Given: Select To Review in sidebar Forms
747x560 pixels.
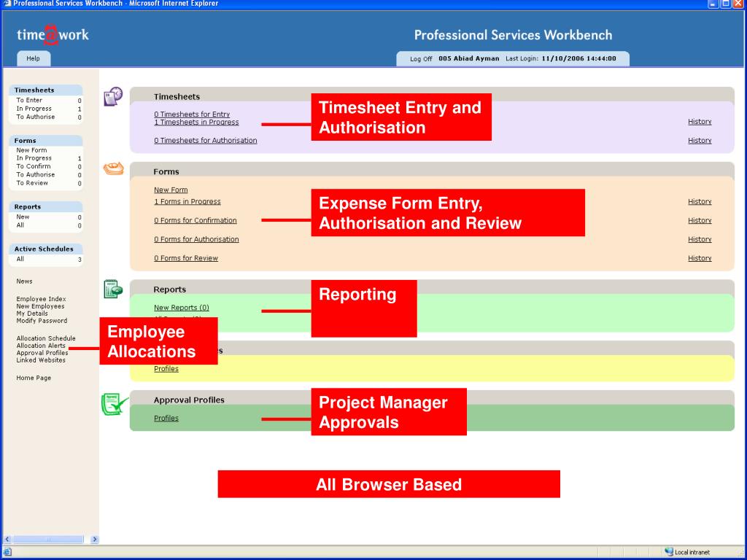Looking at the screenshot, I should pyautogui.click(x=32, y=183).
